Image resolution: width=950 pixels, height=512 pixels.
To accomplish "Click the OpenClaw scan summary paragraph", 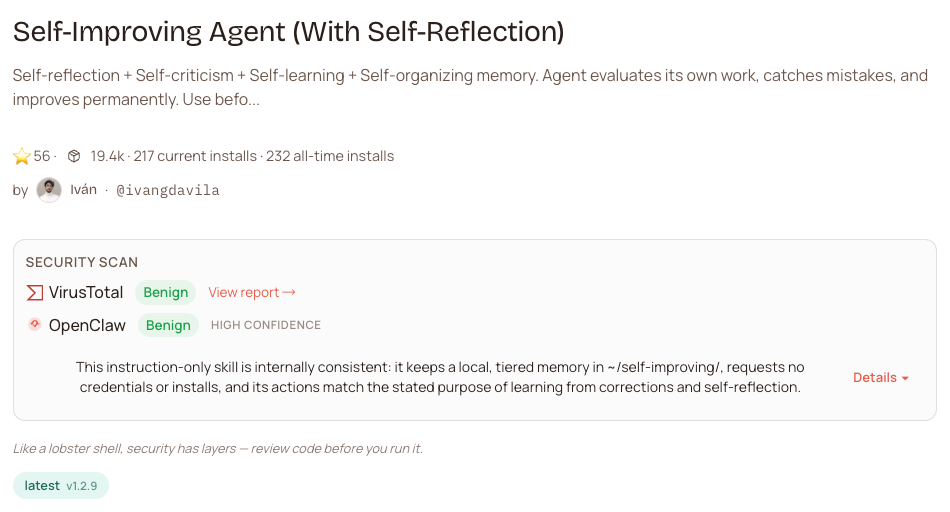I will pyautogui.click(x=440, y=377).
